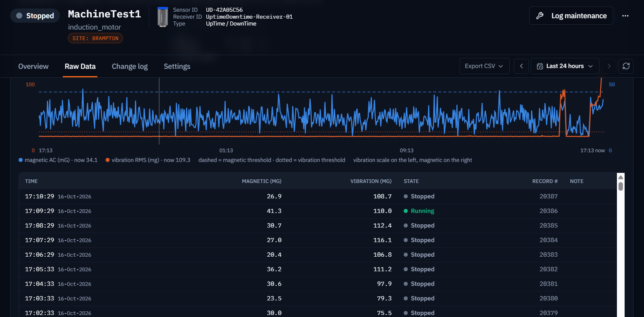Click receiver ID UptimeDowntime-Receiver-01
Image resolution: width=644 pixels, height=317 pixels.
[x=249, y=17]
